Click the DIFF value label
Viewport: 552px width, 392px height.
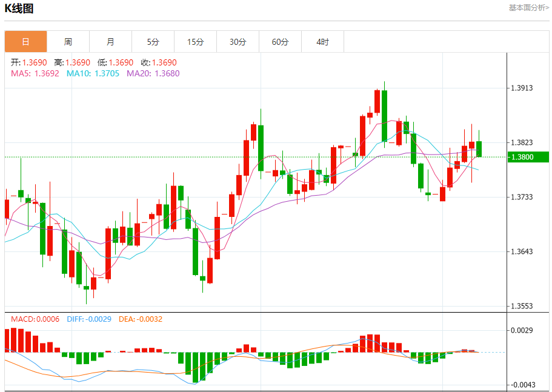pos(89,319)
